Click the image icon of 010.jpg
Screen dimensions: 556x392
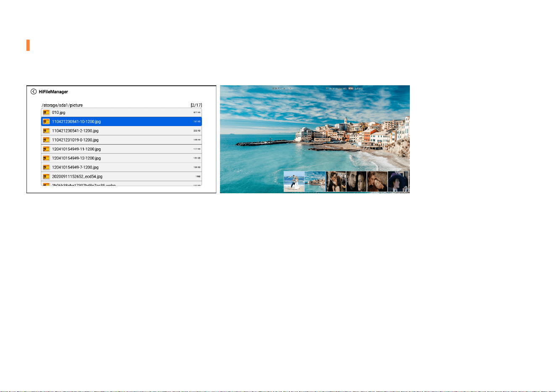[x=46, y=113]
